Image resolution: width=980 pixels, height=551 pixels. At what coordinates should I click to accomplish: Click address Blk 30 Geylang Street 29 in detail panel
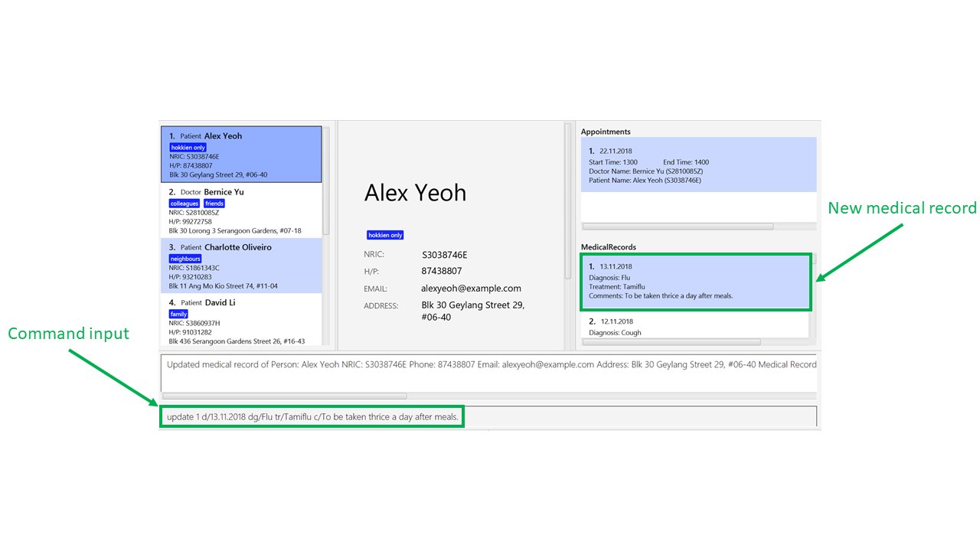473,311
